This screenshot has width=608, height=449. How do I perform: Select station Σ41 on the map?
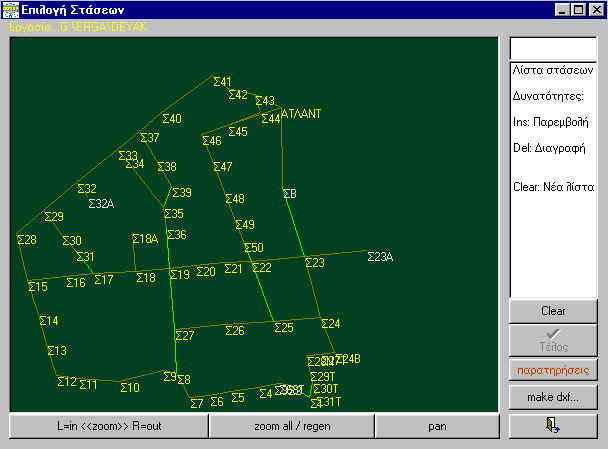[x=222, y=81]
